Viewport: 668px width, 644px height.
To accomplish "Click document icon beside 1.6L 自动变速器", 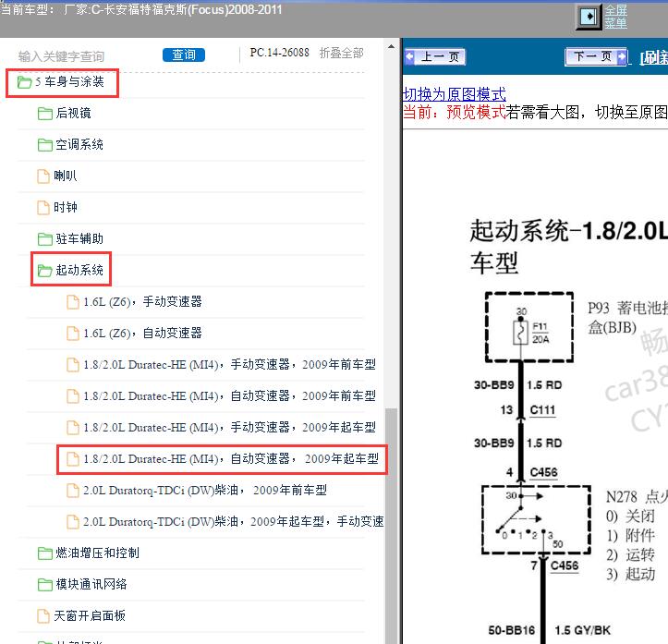I will click(x=73, y=333).
